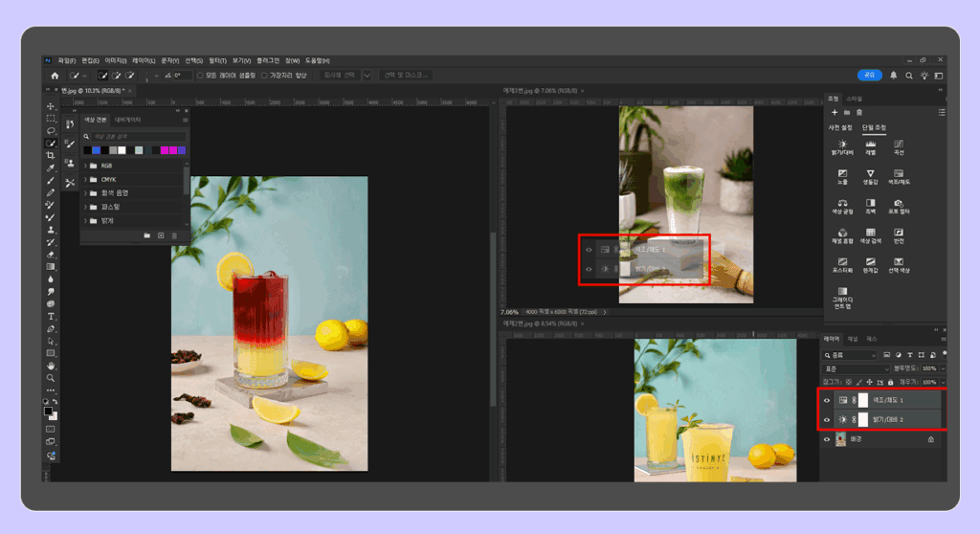Click the 선택 및 마스크 button
980x534 pixels.
(x=406, y=75)
